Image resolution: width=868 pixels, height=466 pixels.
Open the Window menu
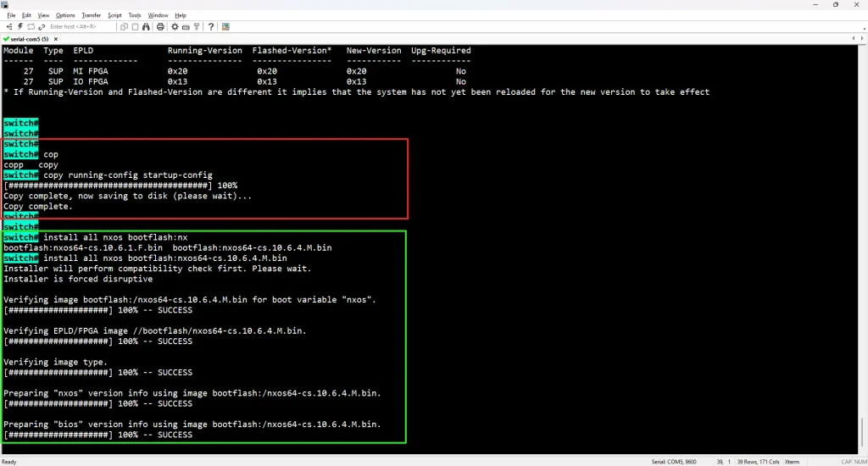(x=158, y=15)
